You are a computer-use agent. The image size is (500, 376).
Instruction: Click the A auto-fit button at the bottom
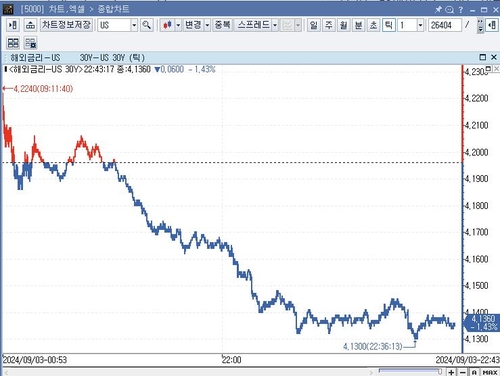pyautogui.click(x=474, y=372)
